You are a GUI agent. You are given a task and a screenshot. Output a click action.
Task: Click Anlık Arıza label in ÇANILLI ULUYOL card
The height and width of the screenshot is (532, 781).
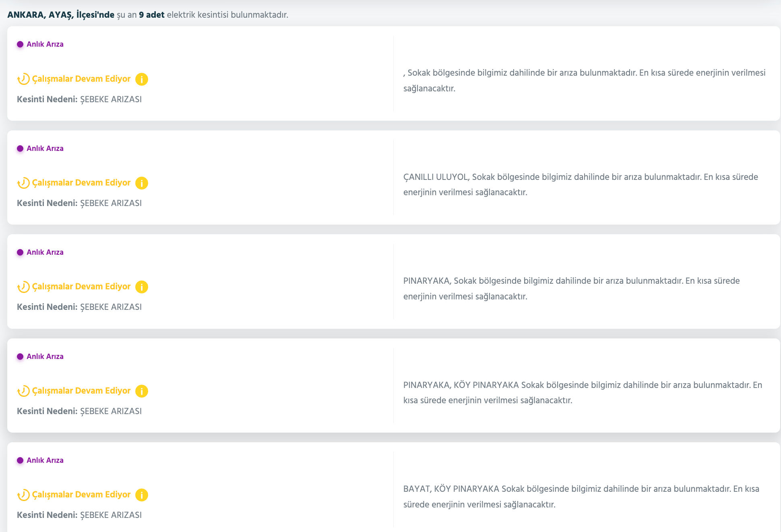[x=45, y=148]
